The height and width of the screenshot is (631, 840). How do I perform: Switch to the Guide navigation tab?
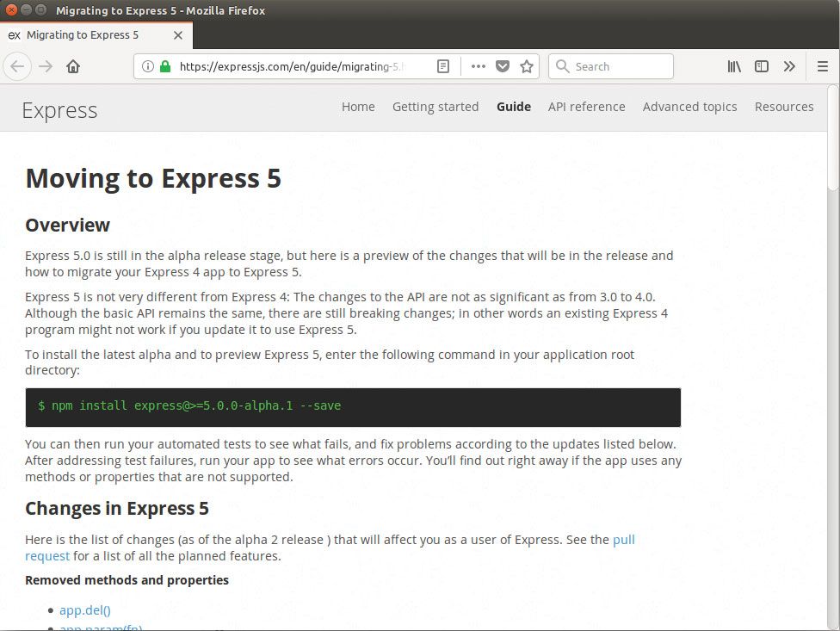click(x=513, y=107)
